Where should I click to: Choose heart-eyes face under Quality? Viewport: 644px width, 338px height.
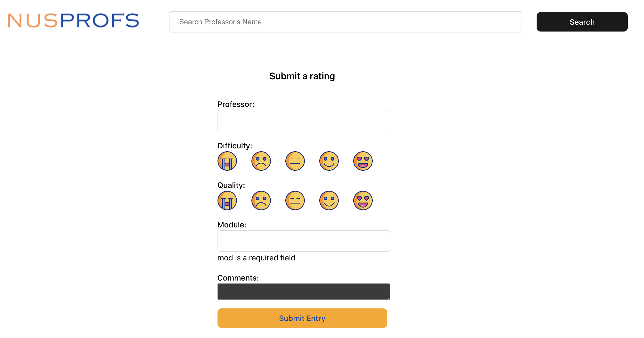click(x=363, y=201)
